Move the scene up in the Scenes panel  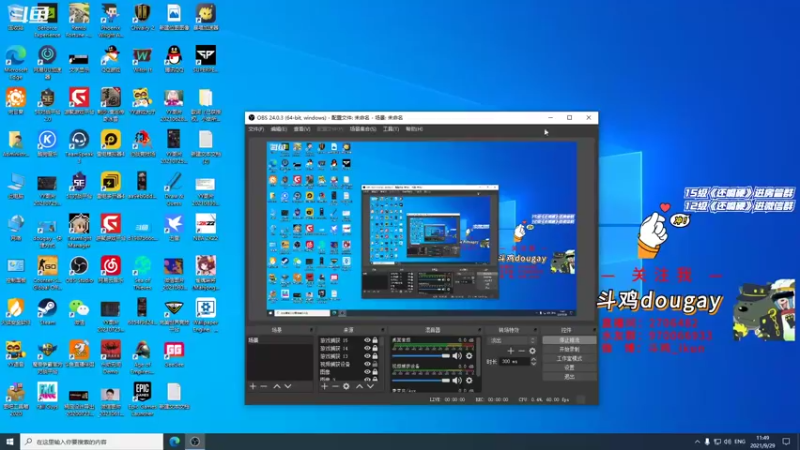[x=277, y=387]
